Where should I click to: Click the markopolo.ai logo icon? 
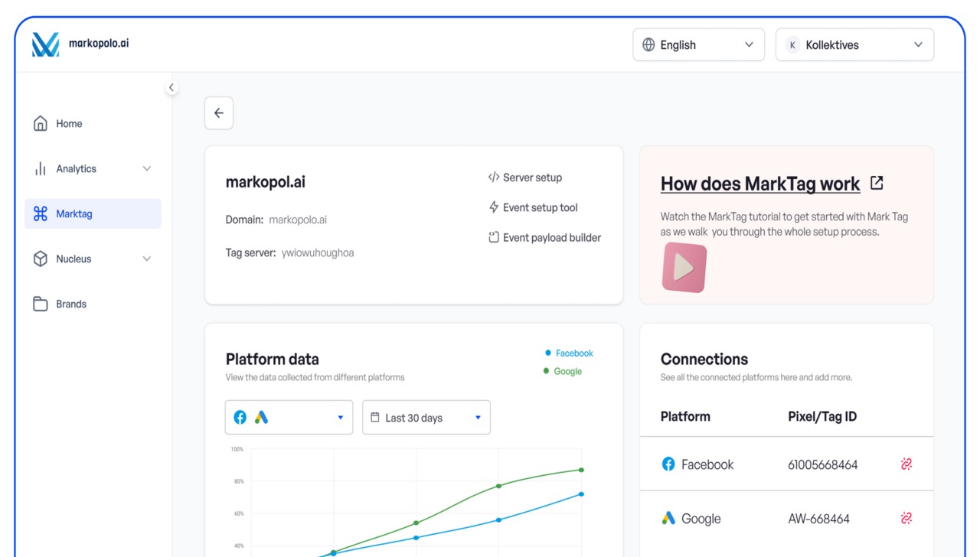[45, 44]
